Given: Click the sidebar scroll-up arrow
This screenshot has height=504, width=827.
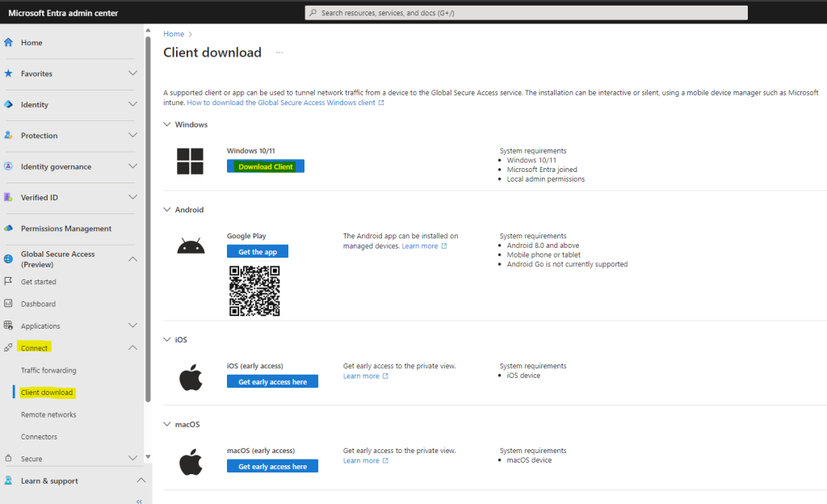Looking at the screenshot, I should (148, 30).
